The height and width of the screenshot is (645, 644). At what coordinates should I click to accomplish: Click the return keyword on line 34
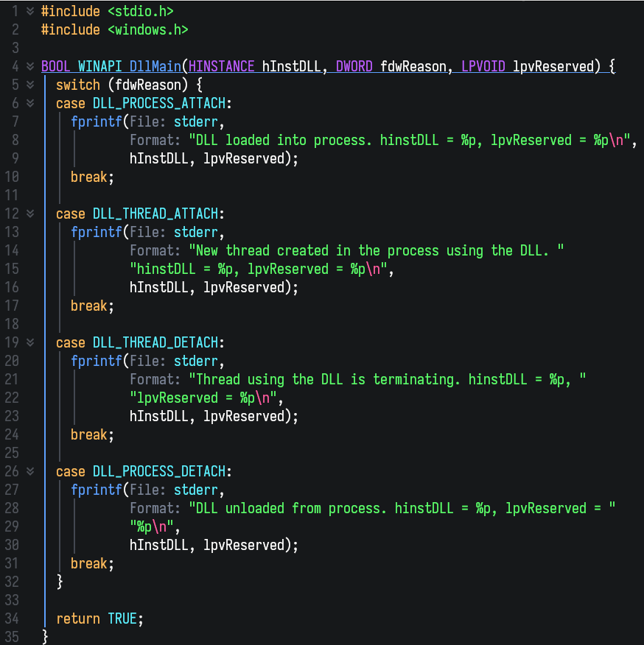click(78, 618)
